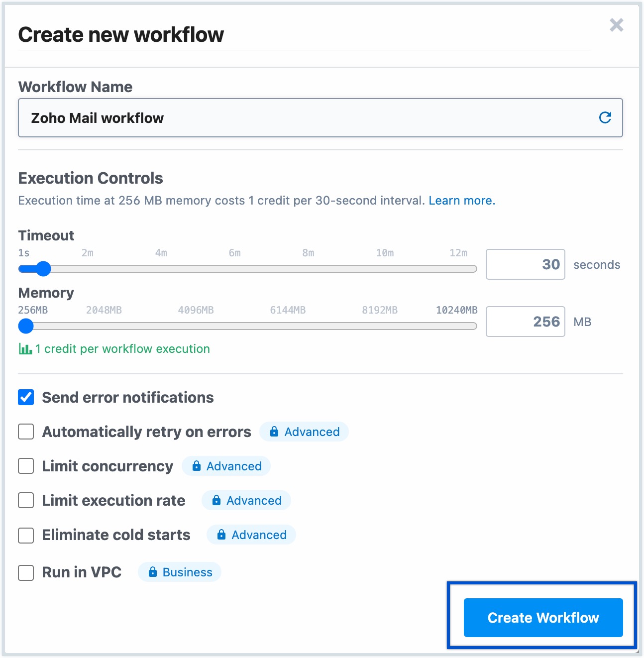Click Advanced lock badge for Eliminate cold starts
Image resolution: width=644 pixels, height=658 pixels.
click(251, 535)
